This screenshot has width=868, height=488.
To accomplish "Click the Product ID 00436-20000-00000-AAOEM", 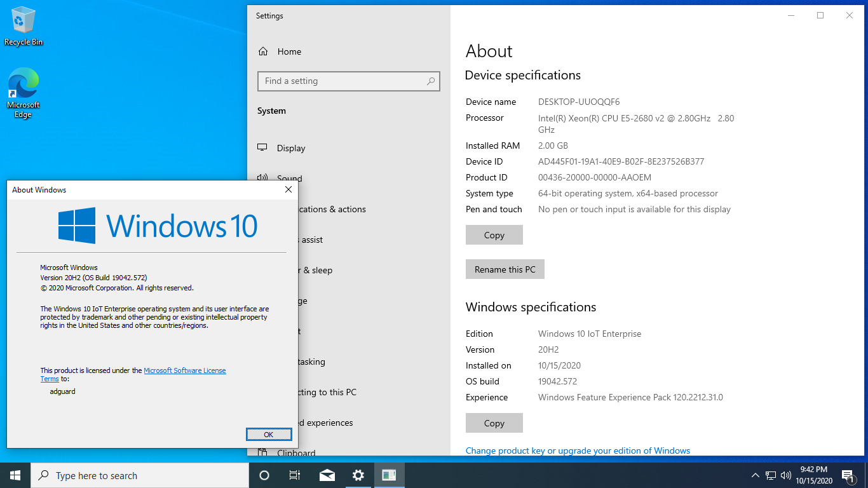I will click(x=595, y=177).
